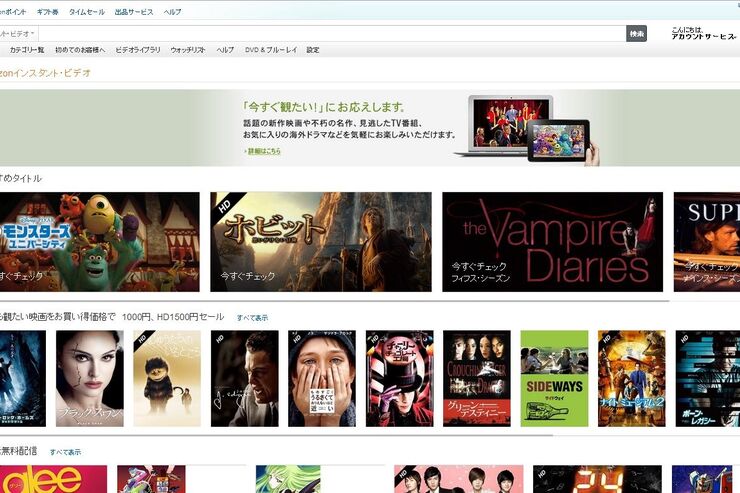
Task: Click すべて表示 beside 無料配信 heading
Action: [65, 452]
